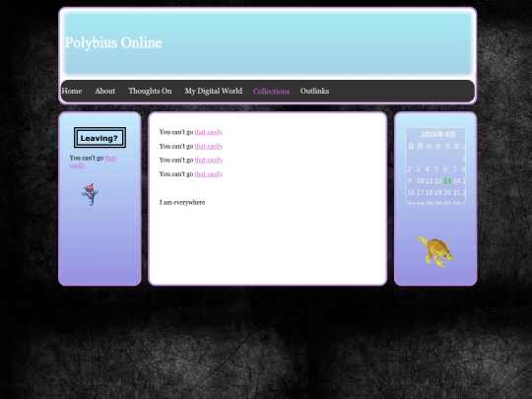Select day 10 in the calendar
This screenshot has height=399, width=532.
[x=420, y=181]
